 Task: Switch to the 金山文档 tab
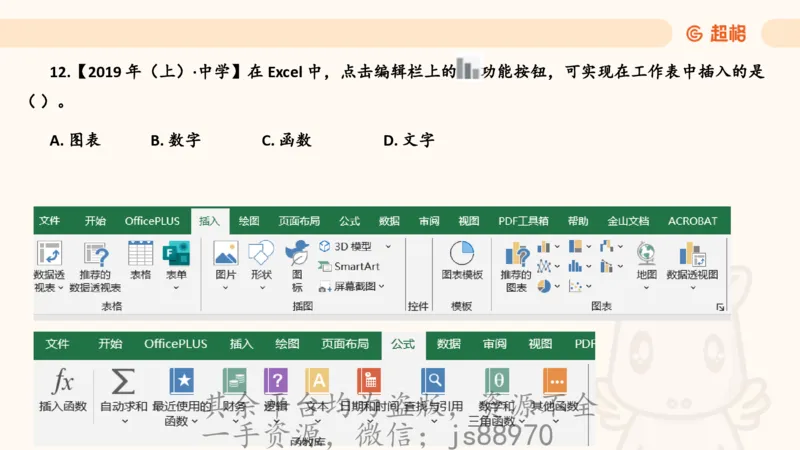pyautogui.click(x=628, y=221)
